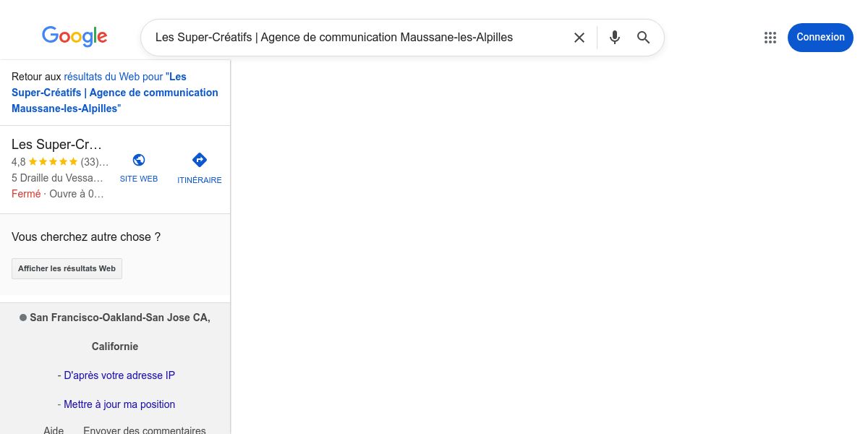Open Envoyer des commentaires link

click(145, 430)
